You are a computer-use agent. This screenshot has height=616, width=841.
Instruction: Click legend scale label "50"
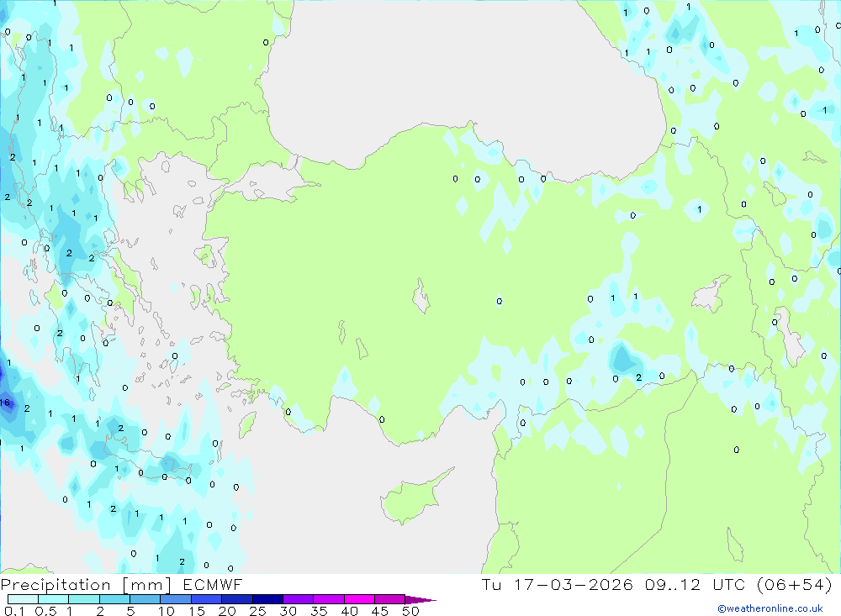tap(410, 611)
